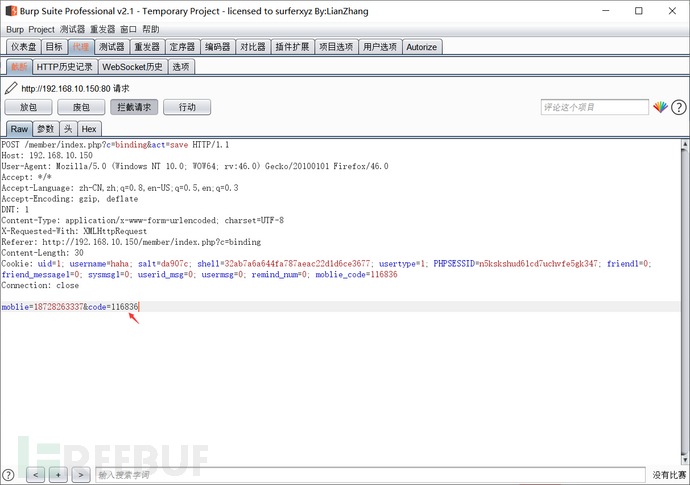Click the User-Agent header line
Screen dimensions: 690x485
195,166
